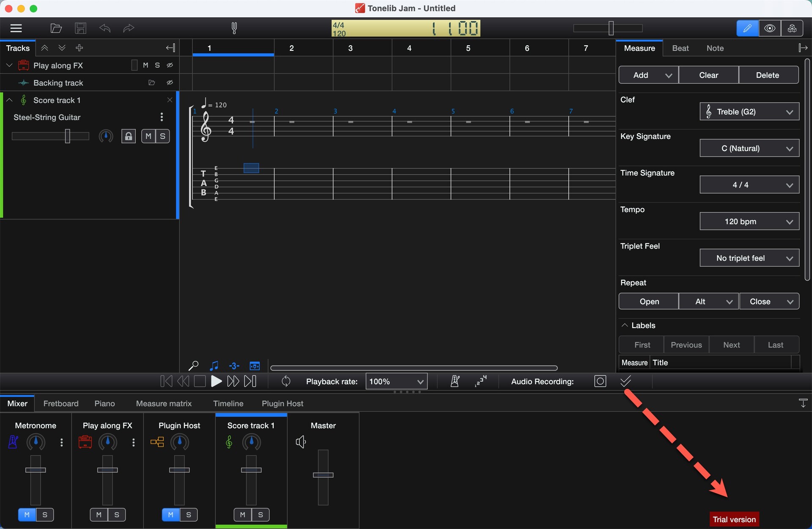Screen dimensions: 812x529
Task: Click the blue triplet -3- icon
Action: coord(234,366)
